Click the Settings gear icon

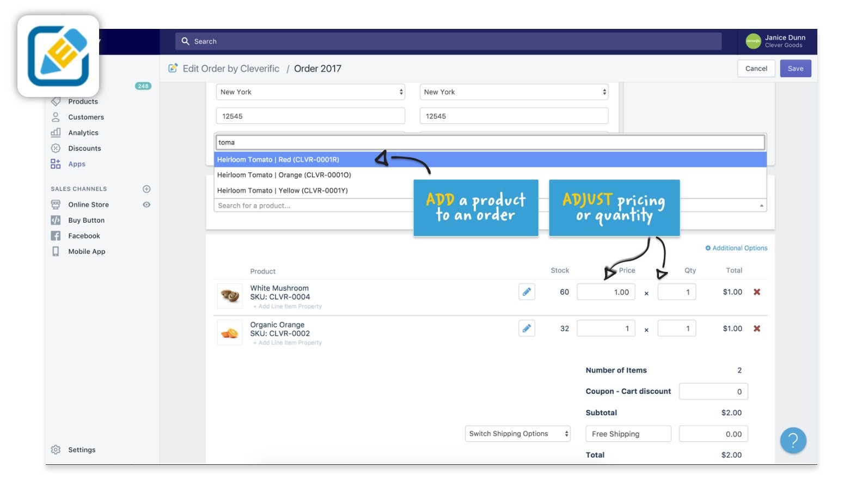pos(56,450)
